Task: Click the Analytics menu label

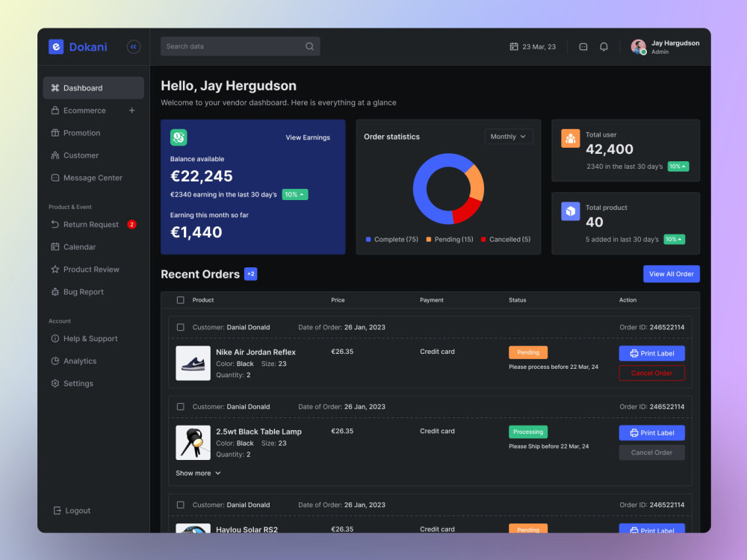Action: 80,361
